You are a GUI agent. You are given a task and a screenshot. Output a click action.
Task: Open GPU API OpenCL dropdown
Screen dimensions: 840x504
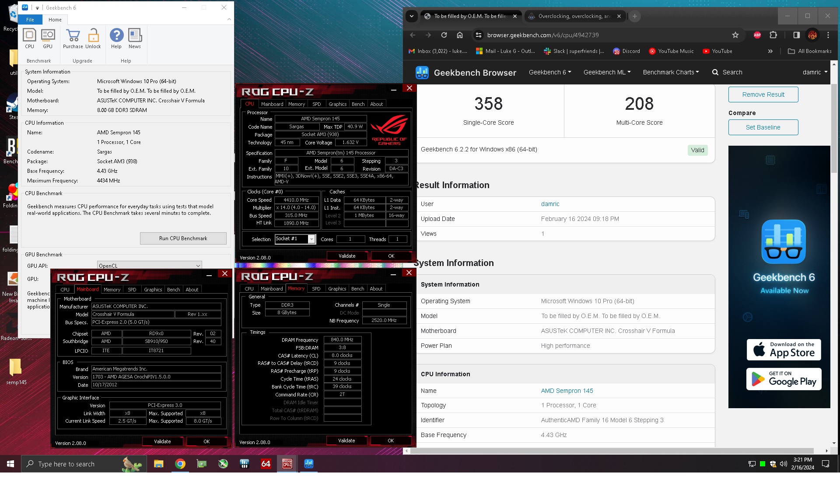[150, 266]
